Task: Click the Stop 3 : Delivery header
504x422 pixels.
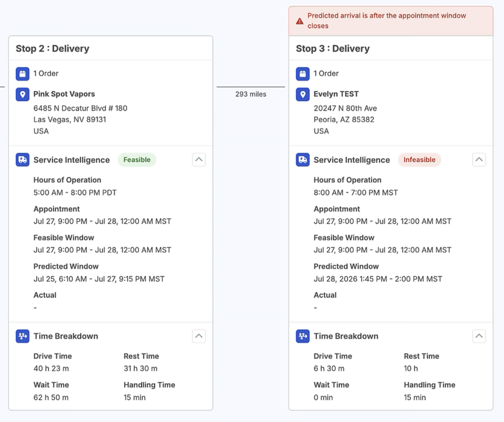Action: [x=333, y=49]
